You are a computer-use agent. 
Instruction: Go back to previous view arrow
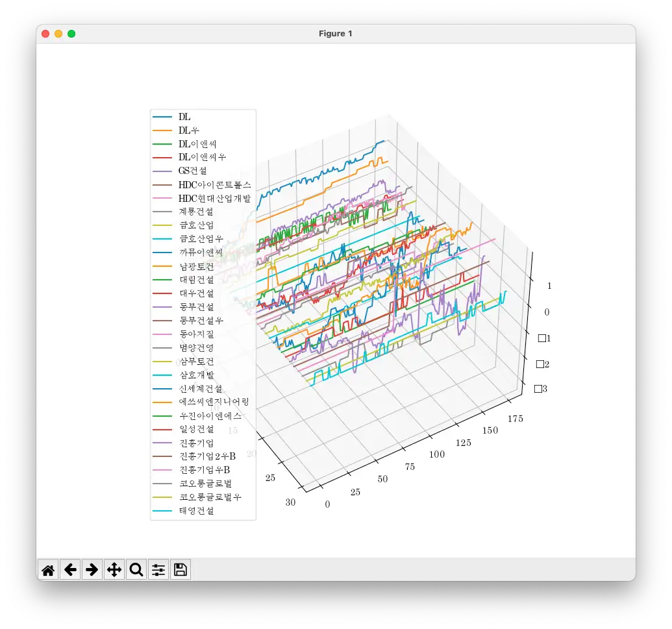click(x=70, y=570)
